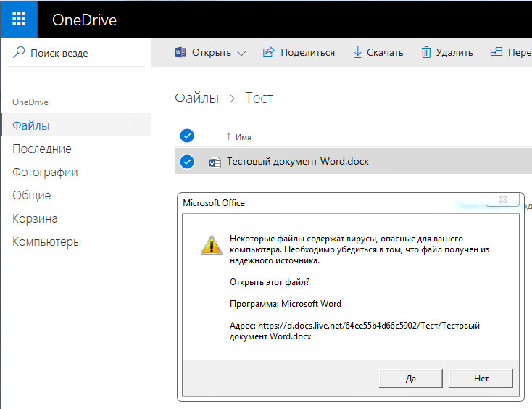This screenshot has height=409, width=532.
Task: Click the OneDrive title in header
Action: coord(84,20)
